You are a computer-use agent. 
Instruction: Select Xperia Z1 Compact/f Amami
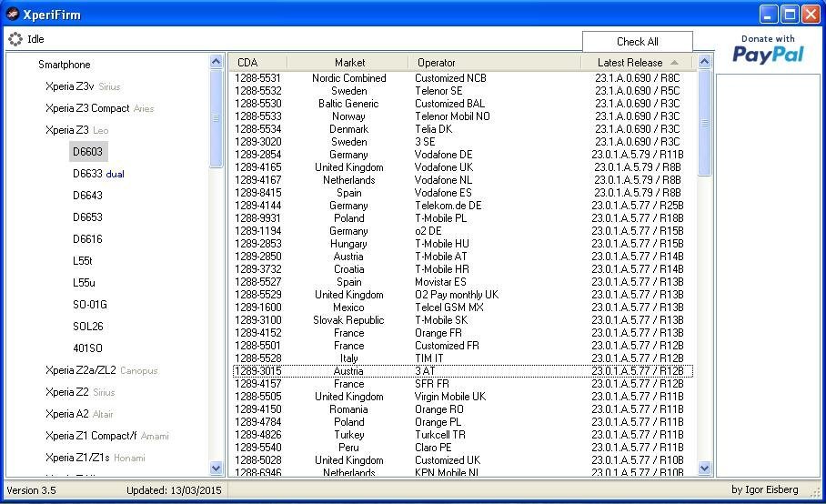[x=107, y=436]
